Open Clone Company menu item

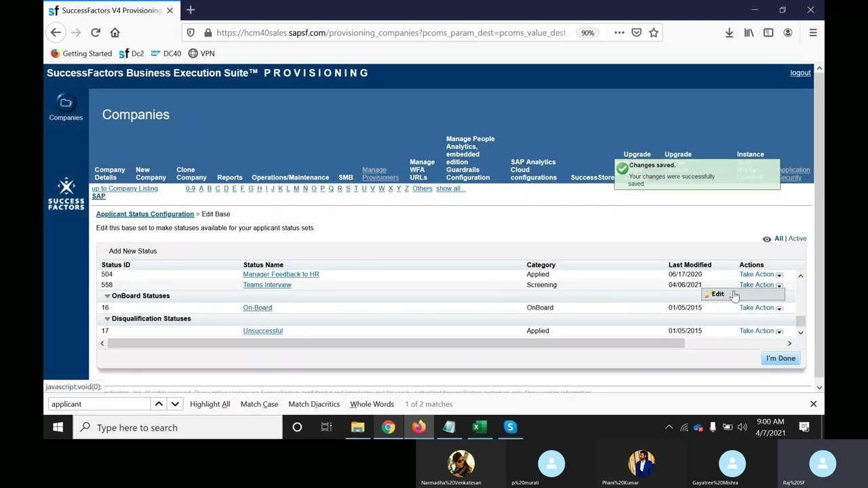[x=191, y=174]
